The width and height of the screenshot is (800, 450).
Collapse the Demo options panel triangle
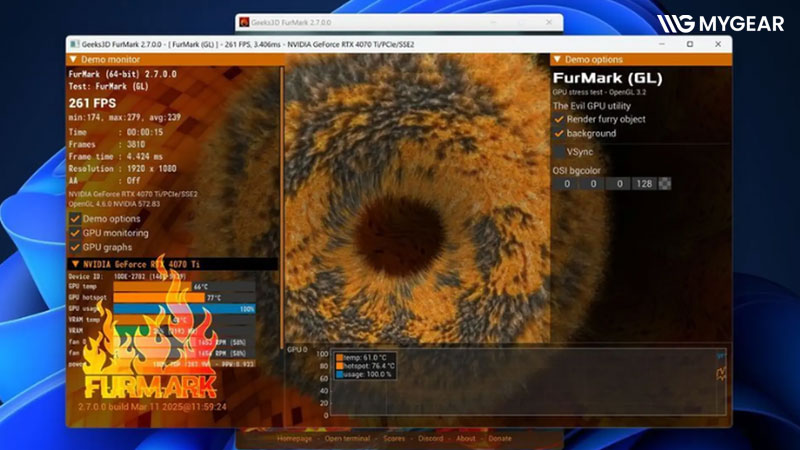557,60
